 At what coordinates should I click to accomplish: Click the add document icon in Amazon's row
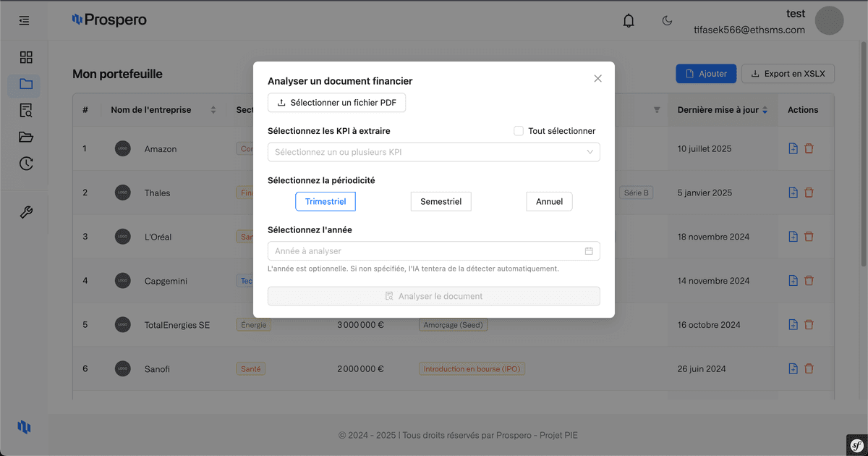point(793,148)
